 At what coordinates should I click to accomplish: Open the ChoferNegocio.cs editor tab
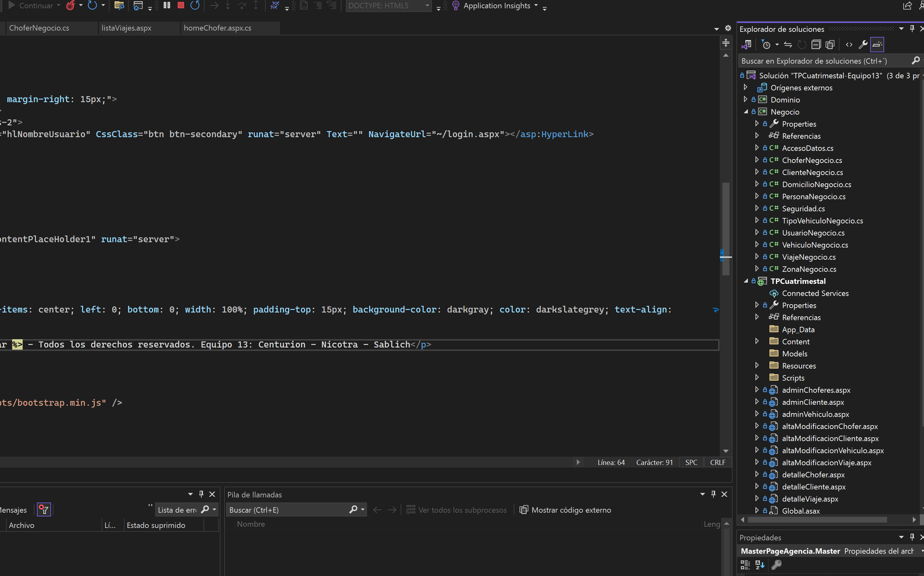[x=39, y=28]
